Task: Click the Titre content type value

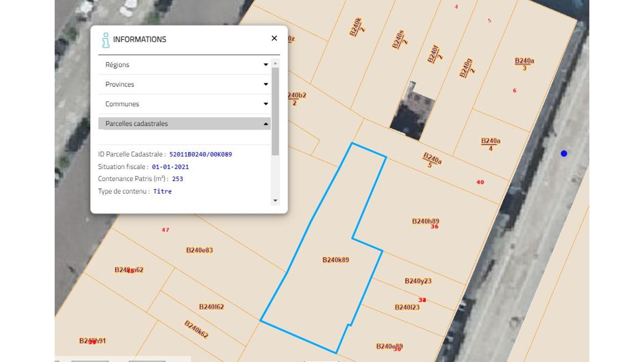Action: pyautogui.click(x=162, y=191)
